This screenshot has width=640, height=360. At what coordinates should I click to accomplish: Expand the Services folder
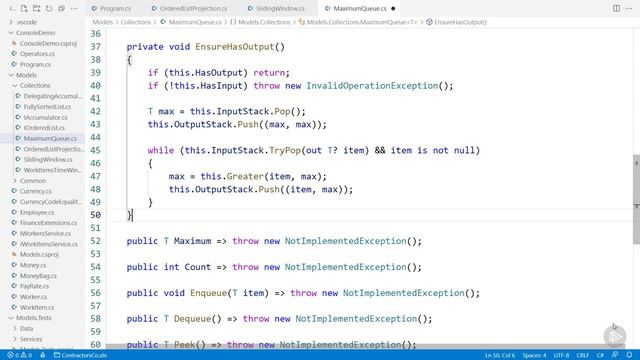point(31,339)
